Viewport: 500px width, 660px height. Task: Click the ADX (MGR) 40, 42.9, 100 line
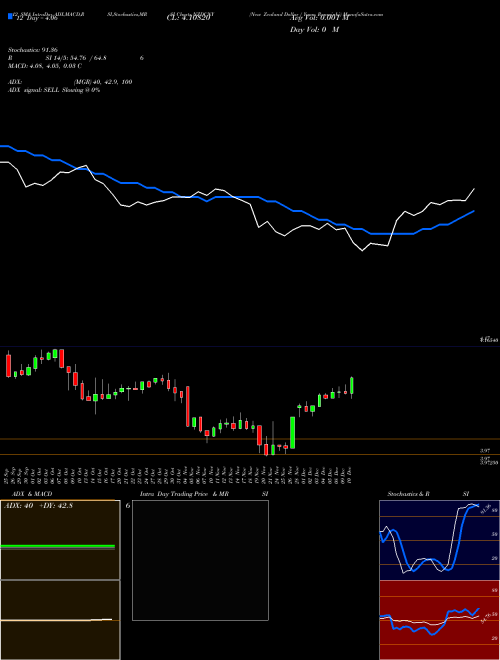click(x=70, y=82)
